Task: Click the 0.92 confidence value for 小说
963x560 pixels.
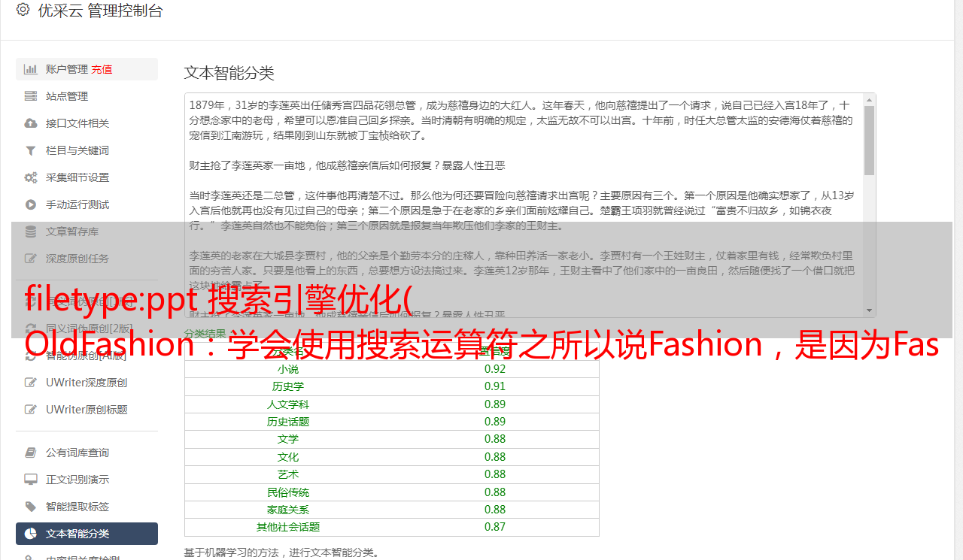Action: coord(495,369)
